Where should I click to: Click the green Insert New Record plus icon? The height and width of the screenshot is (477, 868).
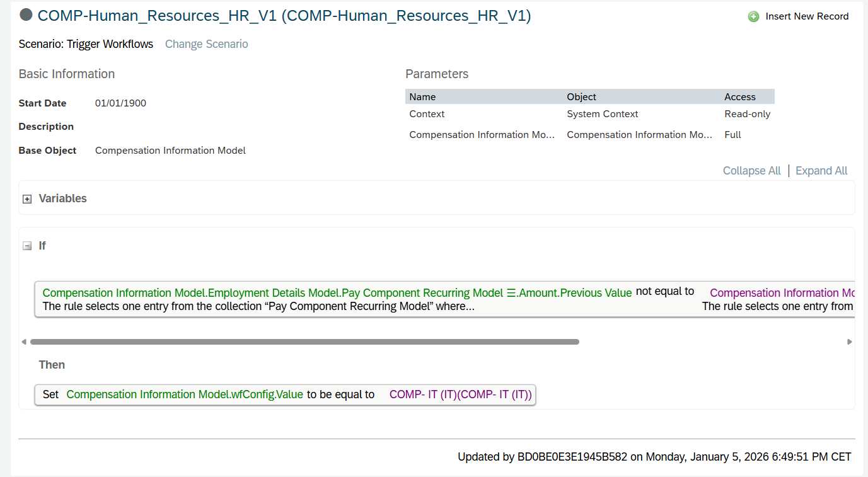(x=753, y=17)
